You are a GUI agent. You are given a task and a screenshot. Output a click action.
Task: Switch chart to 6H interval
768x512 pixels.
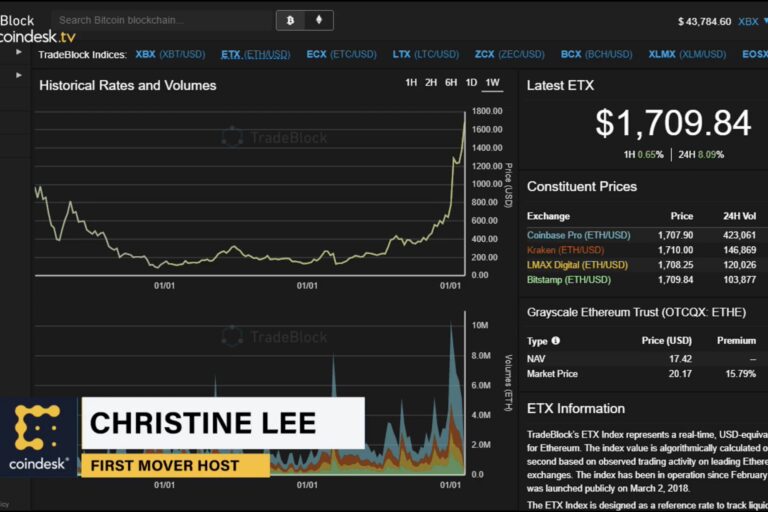pos(451,83)
